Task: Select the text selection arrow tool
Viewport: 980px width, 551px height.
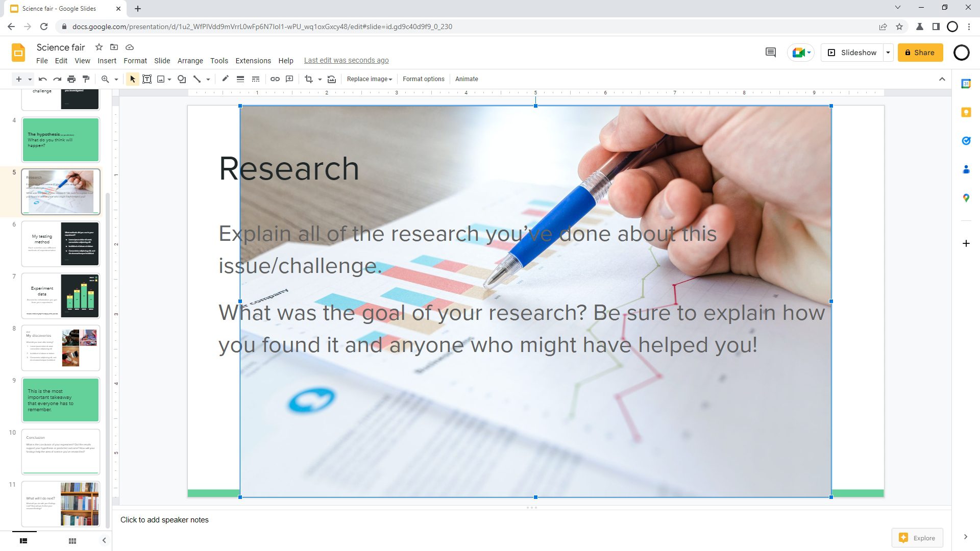Action: (x=133, y=80)
